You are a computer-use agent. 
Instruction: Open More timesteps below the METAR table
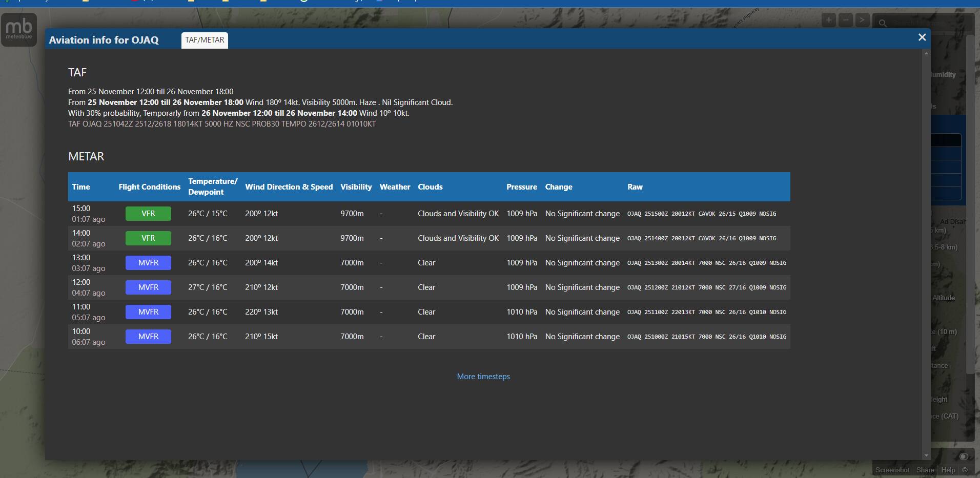tap(483, 376)
